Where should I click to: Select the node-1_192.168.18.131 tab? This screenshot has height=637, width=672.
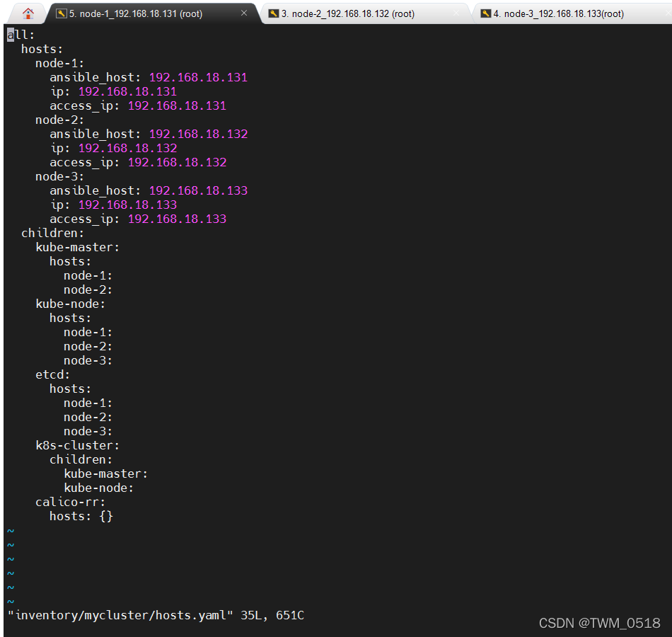point(141,13)
